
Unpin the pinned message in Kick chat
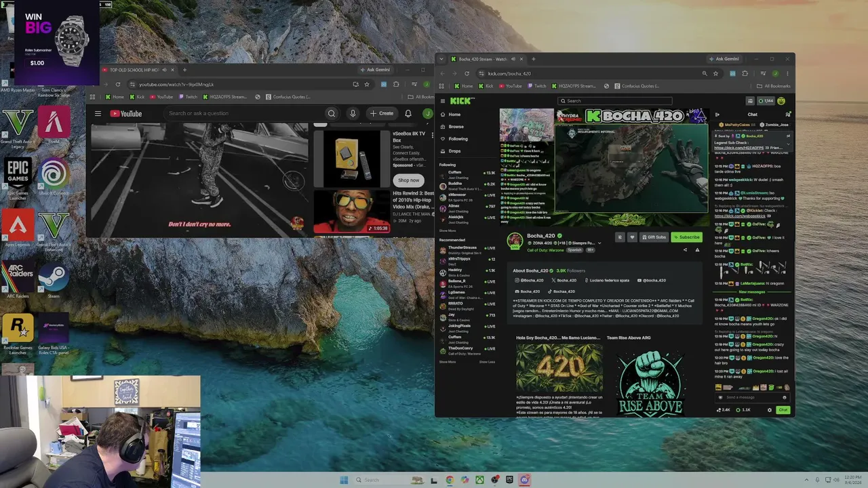click(788, 136)
